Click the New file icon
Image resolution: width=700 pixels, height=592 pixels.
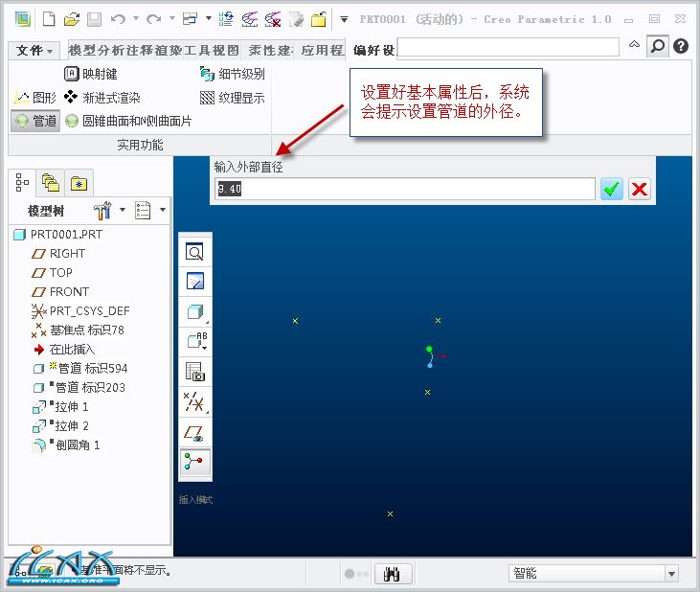(x=49, y=19)
